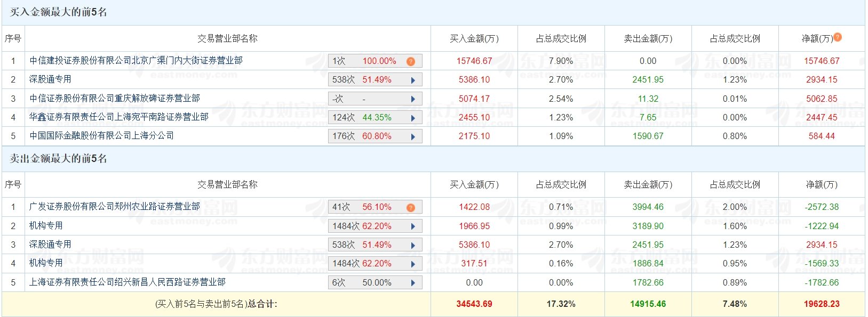Expand blue arrow in 华鑫证券上海宛平南路 row
Screen dimensions: 868x317
coord(413,118)
